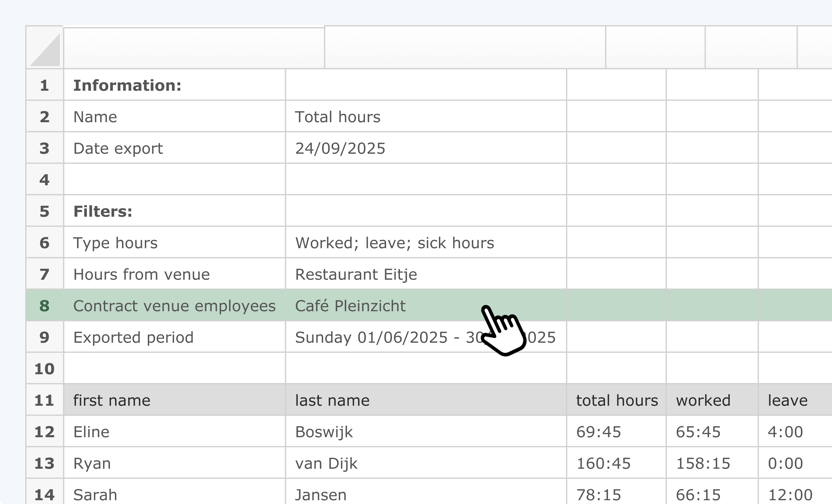Click the empty cell in row 4
The height and width of the screenshot is (504, 832).
[x=174, y=179]
